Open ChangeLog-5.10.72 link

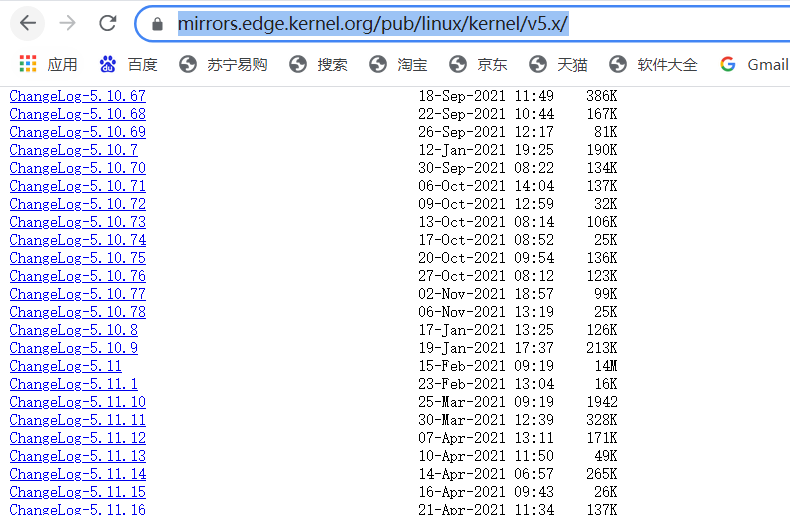coord(78,204)
